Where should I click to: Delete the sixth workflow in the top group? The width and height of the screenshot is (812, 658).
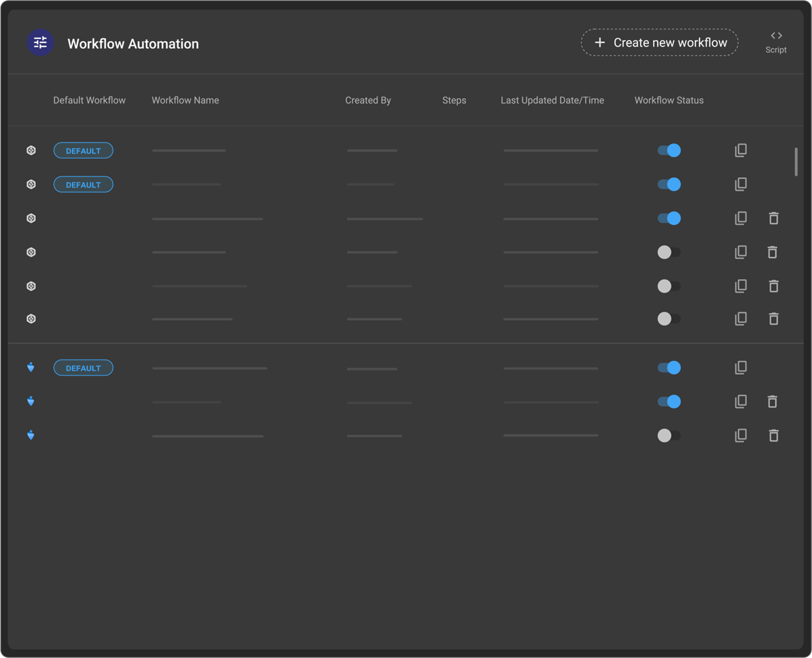click(773, 319)
